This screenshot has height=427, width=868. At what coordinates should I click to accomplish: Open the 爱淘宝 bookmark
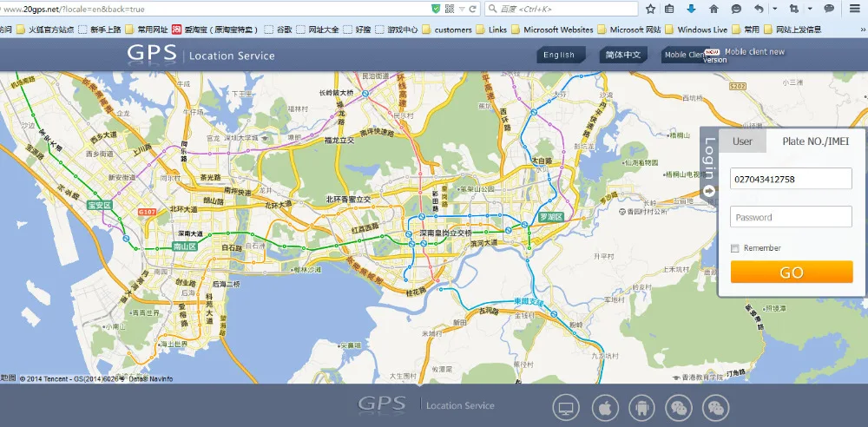point(215,30)
